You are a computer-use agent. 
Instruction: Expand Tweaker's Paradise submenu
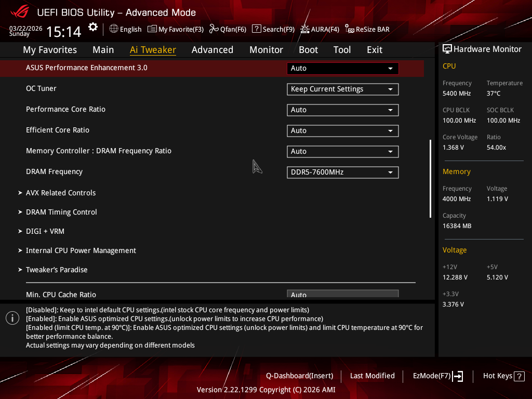(57, 270)
